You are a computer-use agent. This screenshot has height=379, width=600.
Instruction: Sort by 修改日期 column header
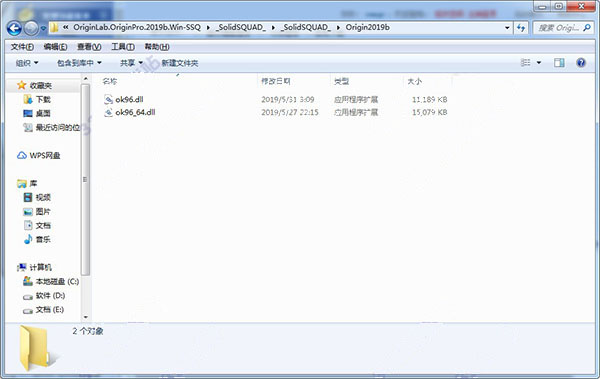[x=276, y=81]
